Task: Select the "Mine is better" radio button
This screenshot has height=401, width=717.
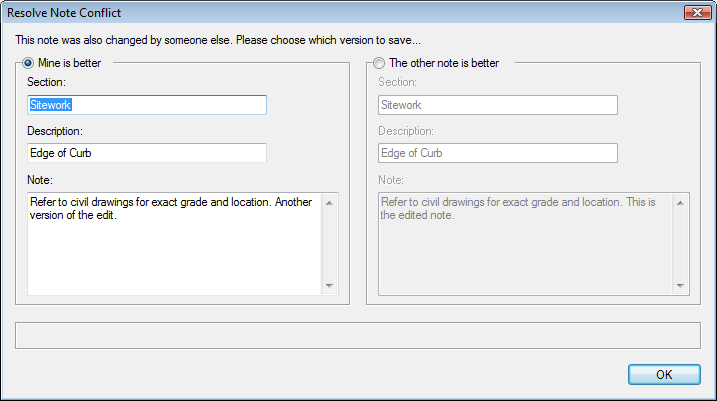Action: [28, 63]
